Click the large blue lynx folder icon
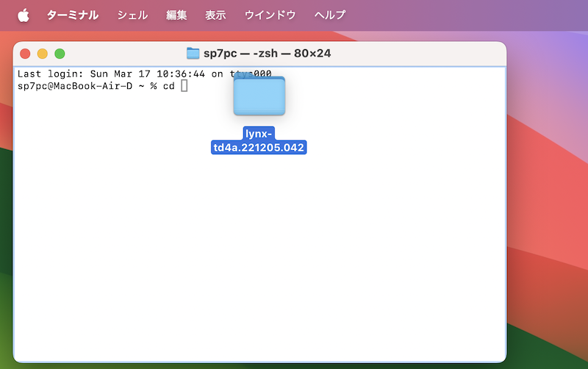 pos(259,96)
